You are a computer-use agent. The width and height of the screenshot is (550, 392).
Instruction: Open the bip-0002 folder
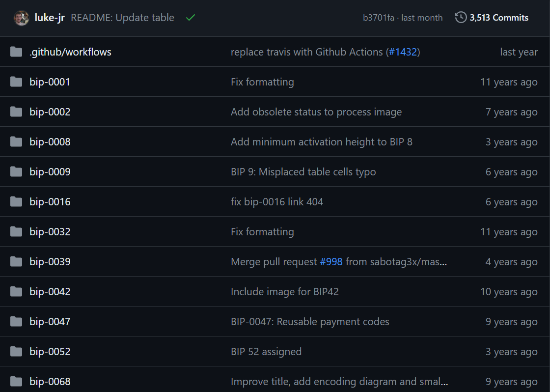pyautogui.click(x=50, y=112)
